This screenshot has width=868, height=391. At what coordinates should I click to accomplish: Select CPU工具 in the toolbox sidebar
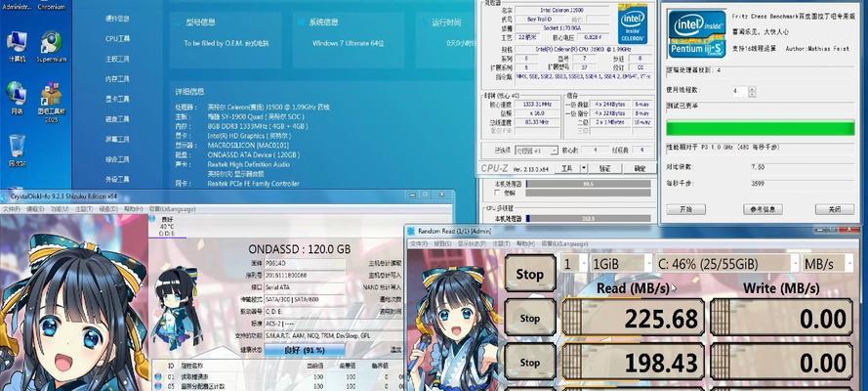tap(117, 39)
